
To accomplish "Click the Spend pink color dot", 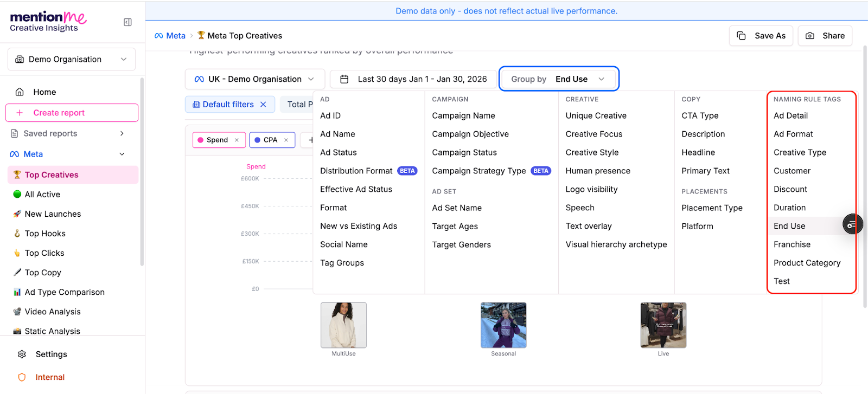I will (200, 140).
